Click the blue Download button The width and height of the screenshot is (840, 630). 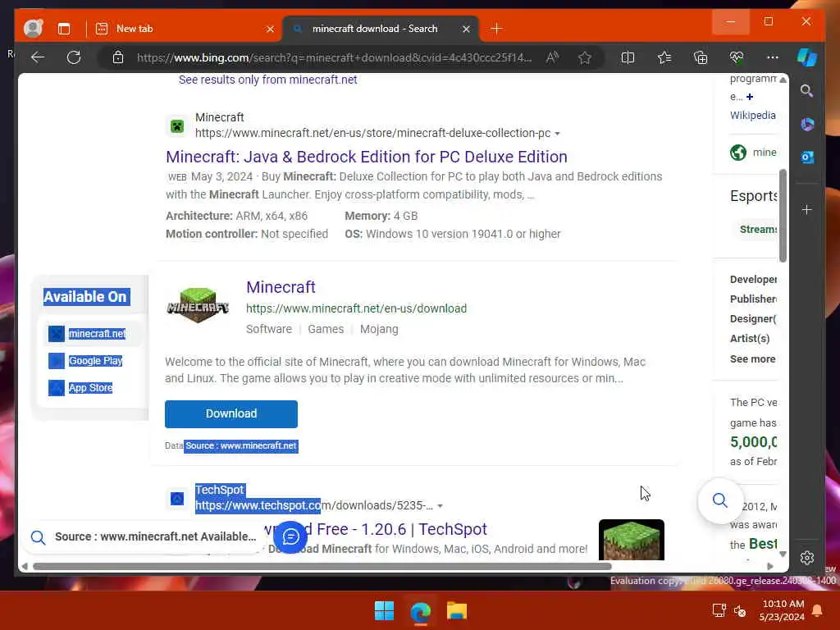(x=231, y=414)
